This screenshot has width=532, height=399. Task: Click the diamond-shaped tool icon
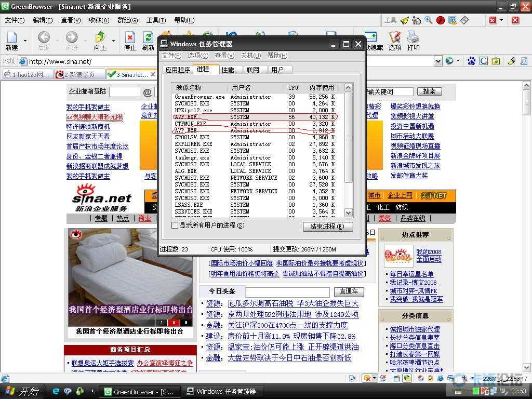coord(464,20)
